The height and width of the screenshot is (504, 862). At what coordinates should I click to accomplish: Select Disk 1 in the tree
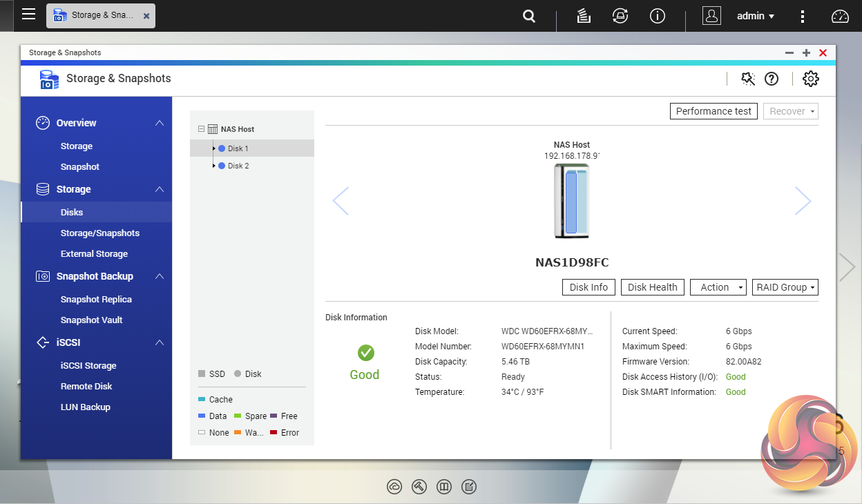pos(238,148)
